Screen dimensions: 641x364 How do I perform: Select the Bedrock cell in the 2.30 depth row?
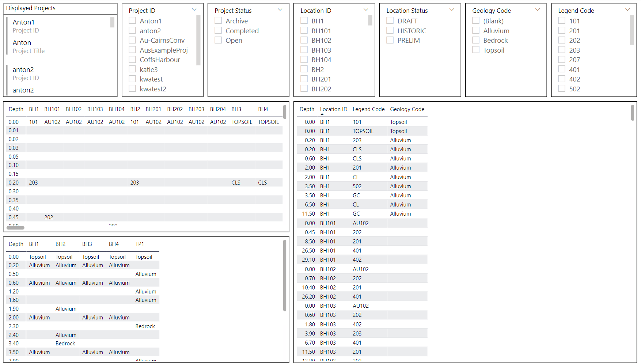145,326
